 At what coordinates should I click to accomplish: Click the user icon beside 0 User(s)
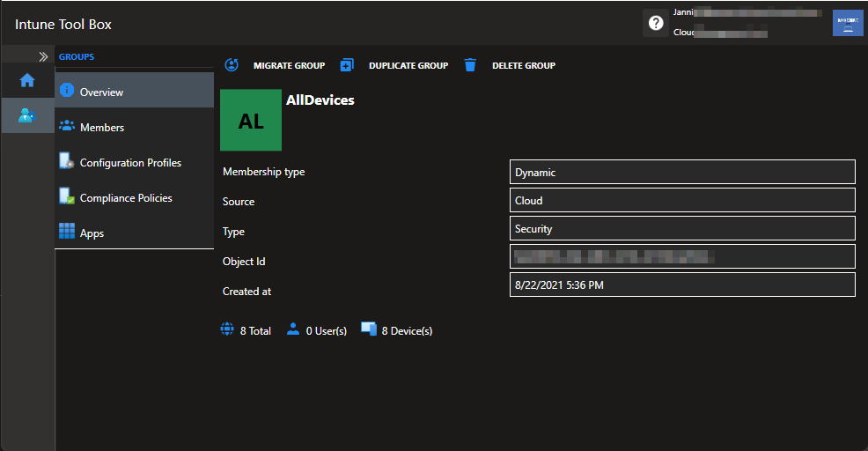click(x=293, y=329)
